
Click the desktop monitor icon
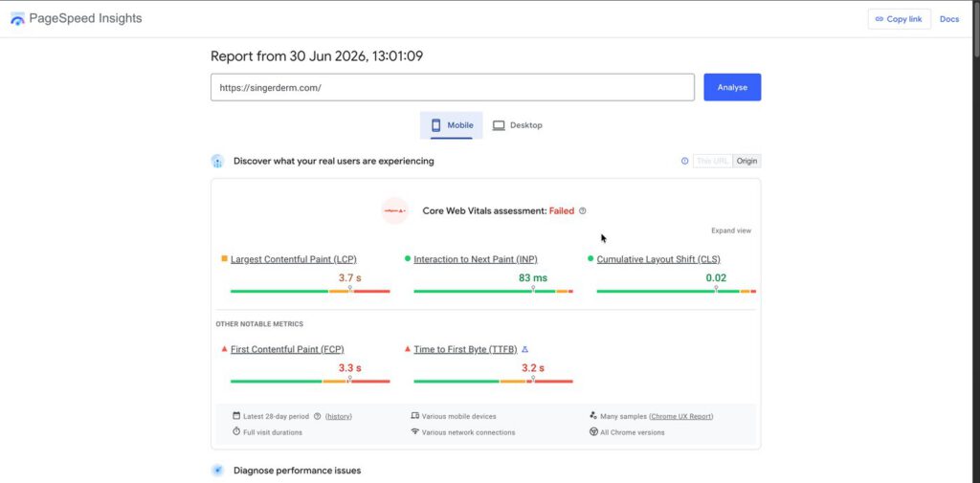[498, 125]
